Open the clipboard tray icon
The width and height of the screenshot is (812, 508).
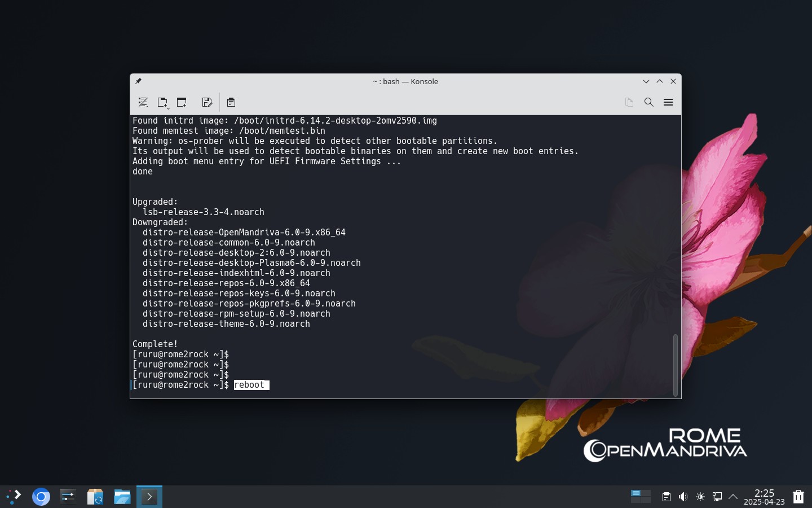666,497
